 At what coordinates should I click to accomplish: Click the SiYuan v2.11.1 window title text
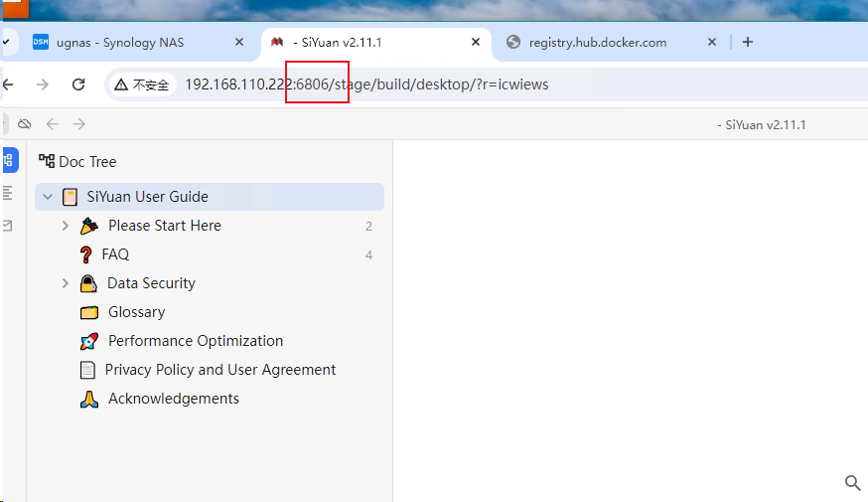(762, 125)
